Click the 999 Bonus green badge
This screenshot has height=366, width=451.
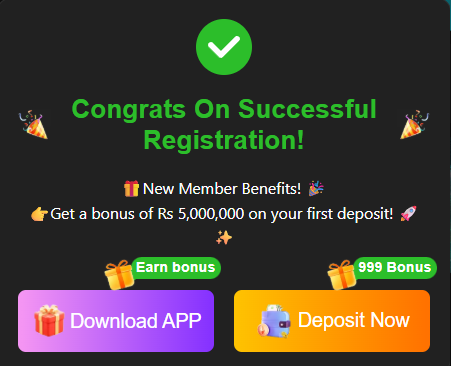[395, 268]
